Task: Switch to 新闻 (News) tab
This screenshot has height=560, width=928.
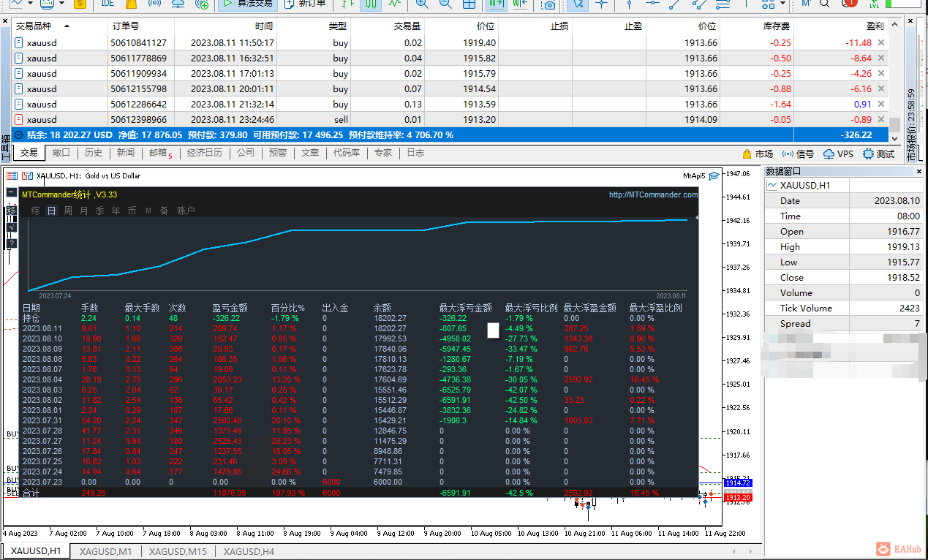Action: pyautogui.click(x=126, y=153)
